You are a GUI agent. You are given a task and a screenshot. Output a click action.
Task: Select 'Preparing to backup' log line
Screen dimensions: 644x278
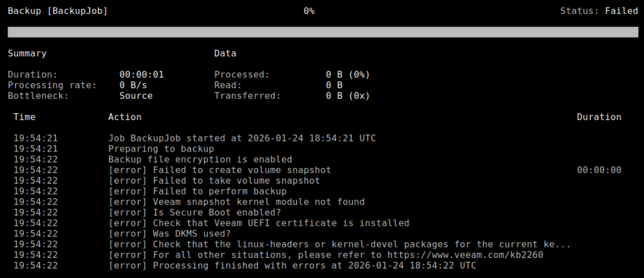(161, 149)
